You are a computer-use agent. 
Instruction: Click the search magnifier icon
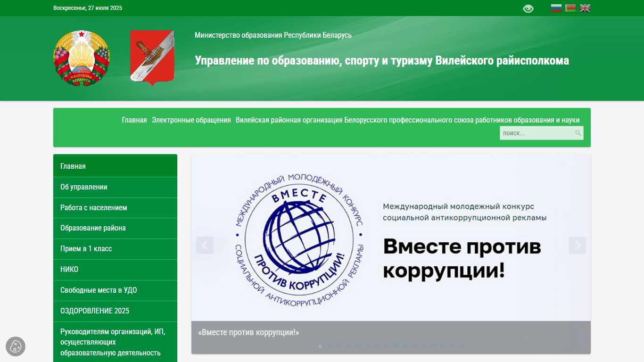tap(578, 133)
